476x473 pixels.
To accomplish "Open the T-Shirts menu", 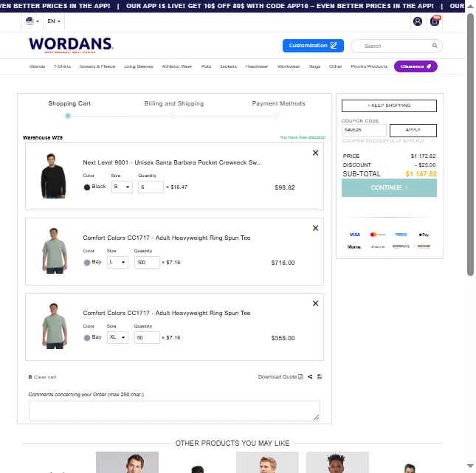I will [62, 66].
